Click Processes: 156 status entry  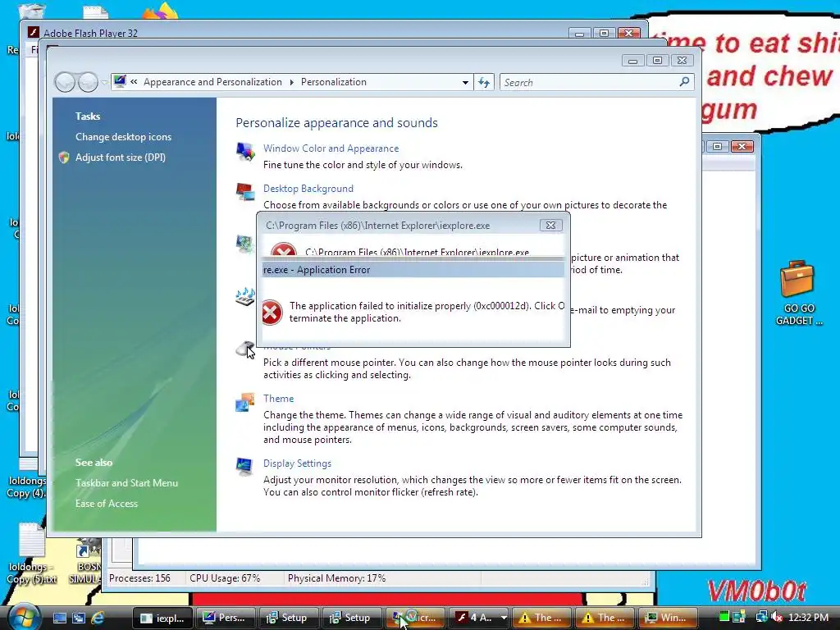[139, 578]
